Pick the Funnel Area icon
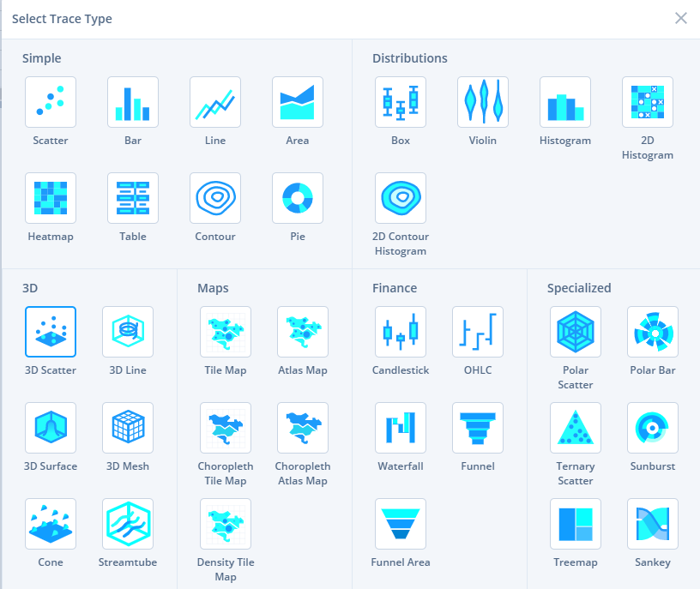The image size is (700, 589). [x=401, y=524]
